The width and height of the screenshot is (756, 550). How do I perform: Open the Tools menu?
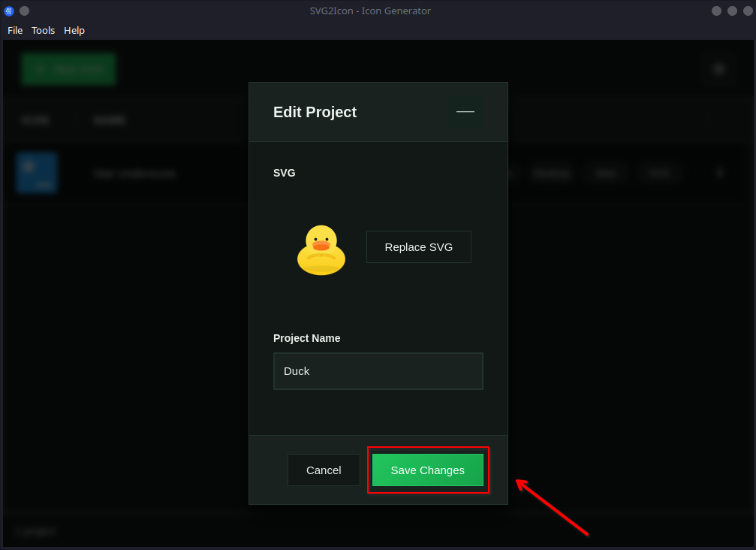(43, 30)
